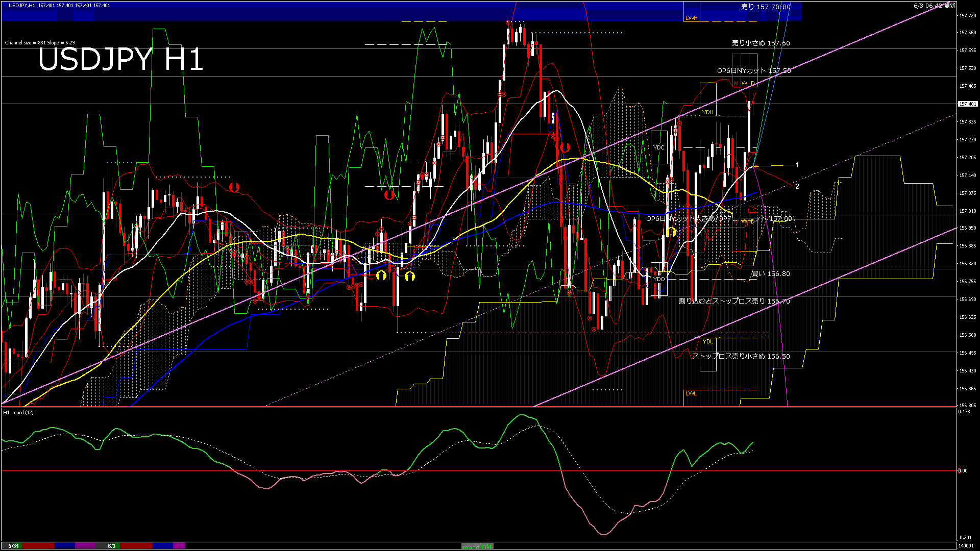Click the red M pivot label near 157.50
The image size is (980, 551).
coord(736,83)
